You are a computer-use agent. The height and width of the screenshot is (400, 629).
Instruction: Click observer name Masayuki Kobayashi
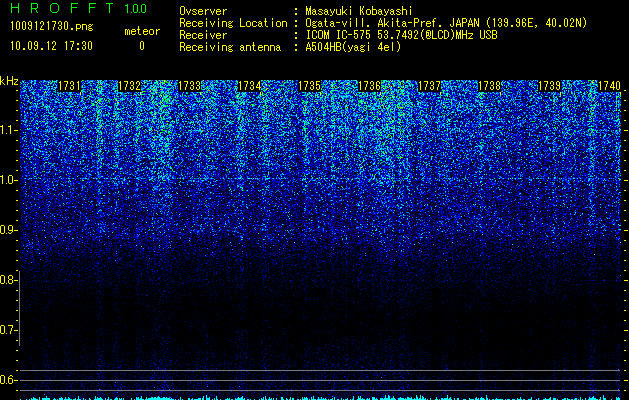359,11
